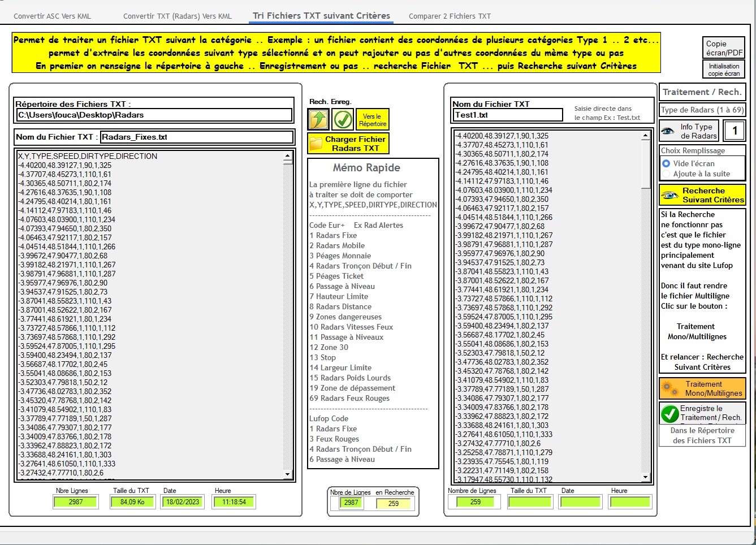Save with Enregistre le Traitement / Rech.
Image resolution: width=756 pixels, height=545 pixels.
point(702,413)
